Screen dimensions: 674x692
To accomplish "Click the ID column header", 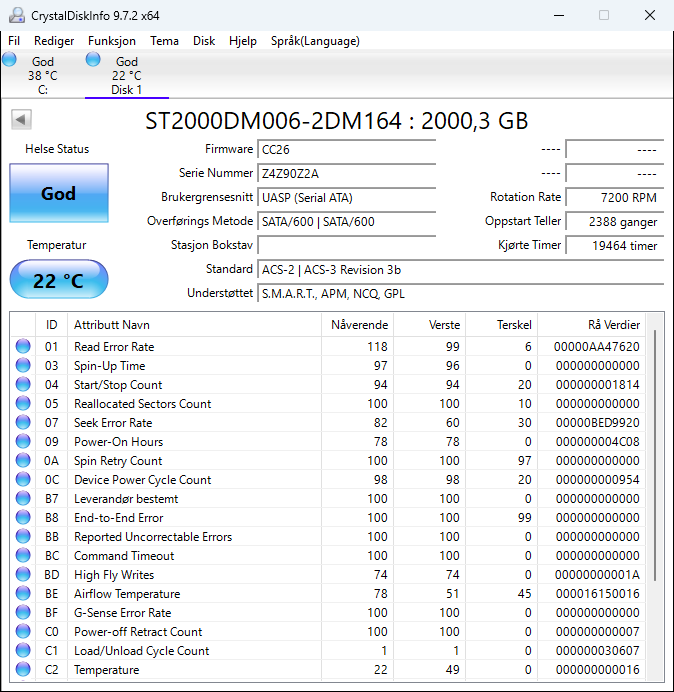I will click(52, 325).
